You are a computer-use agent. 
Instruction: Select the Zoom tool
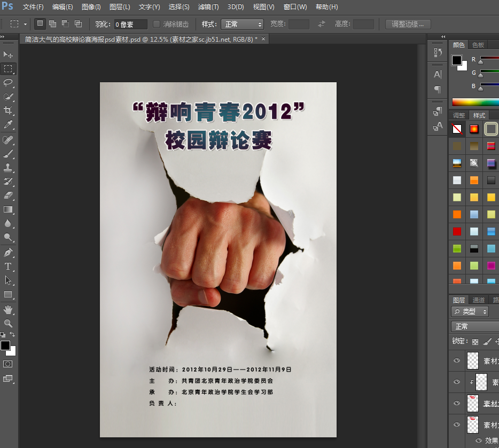(8, 323)
